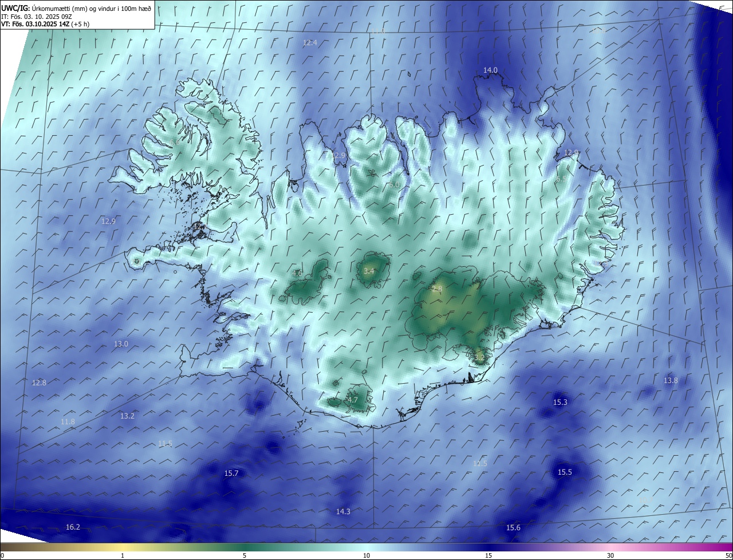The height and width of the screenshot is (560, 733).
Task: Click the 30 tick on the color scale
Action: pos(610,556)
